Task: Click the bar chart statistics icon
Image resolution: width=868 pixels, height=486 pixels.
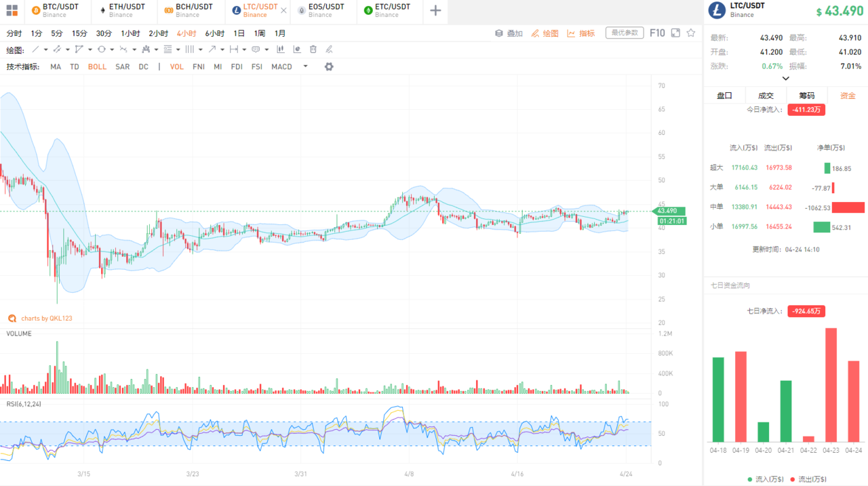Action: point(280,49)
